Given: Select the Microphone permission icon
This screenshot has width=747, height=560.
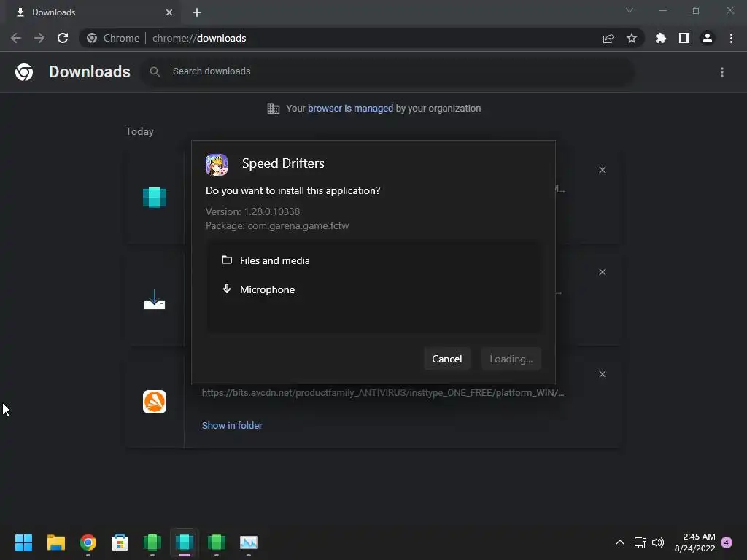Looking at the screenshot, I should [x=227, y=289].
